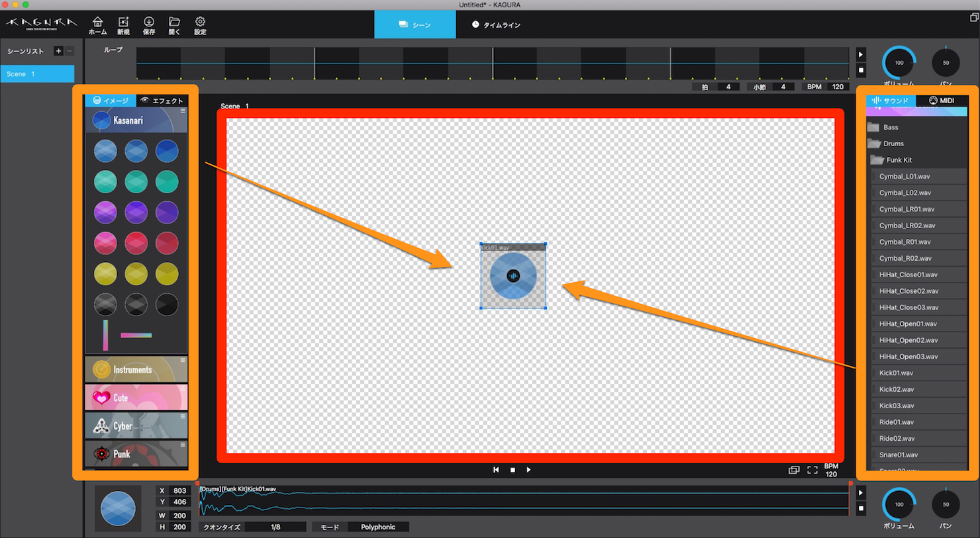This screenshot has width=980, height=538.
Task: Expand the Punk image pack
Action: [x=136, y=454]
